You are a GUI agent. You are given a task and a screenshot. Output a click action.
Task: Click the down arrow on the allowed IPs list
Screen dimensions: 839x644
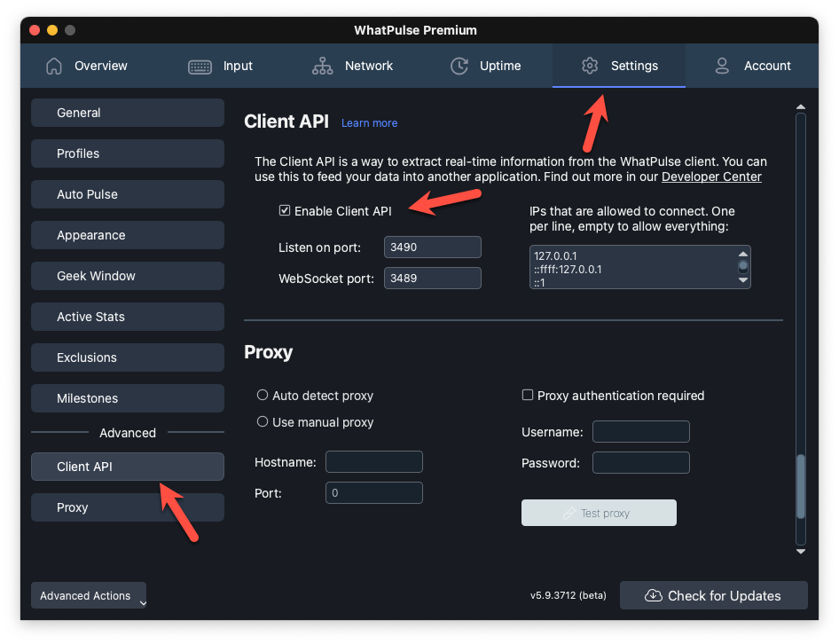pyautogui.click(x=741, y=281)
